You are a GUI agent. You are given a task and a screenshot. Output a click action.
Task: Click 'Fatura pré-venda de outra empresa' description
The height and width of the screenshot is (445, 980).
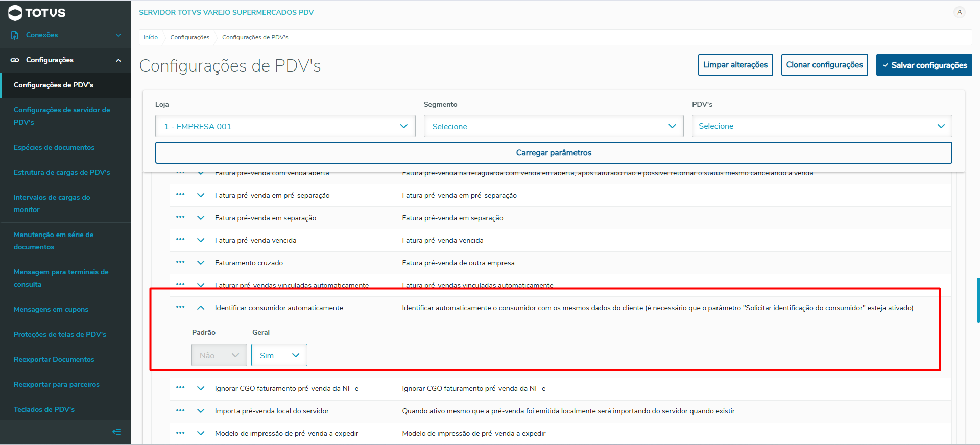458,263
